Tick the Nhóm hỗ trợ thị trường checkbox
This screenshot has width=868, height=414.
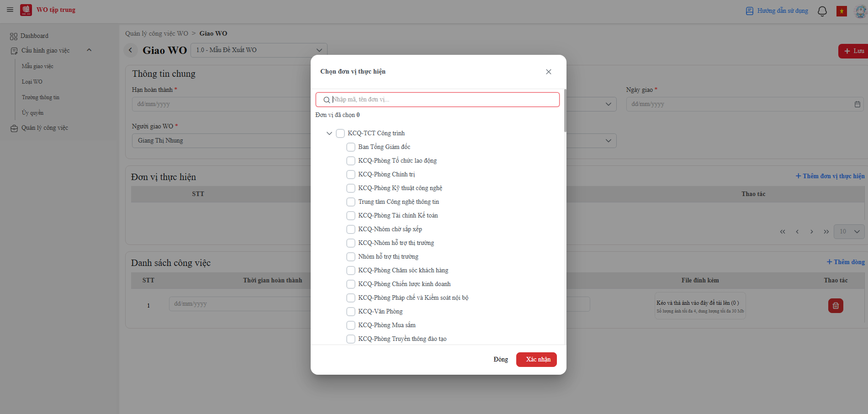pyautogui.click(x=351, y=257)
